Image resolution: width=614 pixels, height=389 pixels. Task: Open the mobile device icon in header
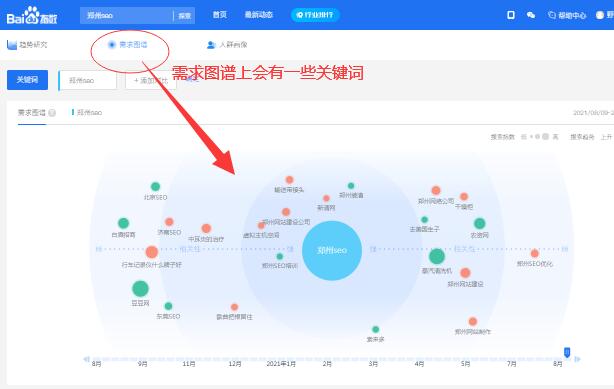[511, 15]
